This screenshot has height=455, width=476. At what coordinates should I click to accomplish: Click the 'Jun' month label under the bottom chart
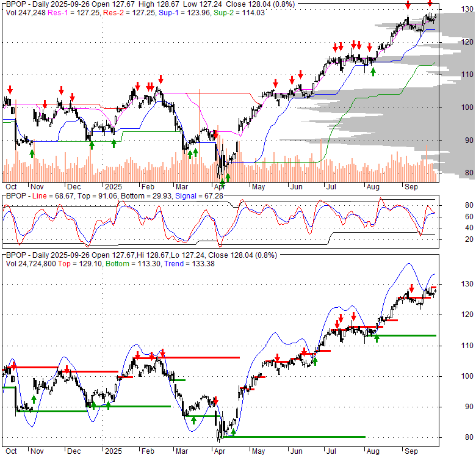coord(297,451)
